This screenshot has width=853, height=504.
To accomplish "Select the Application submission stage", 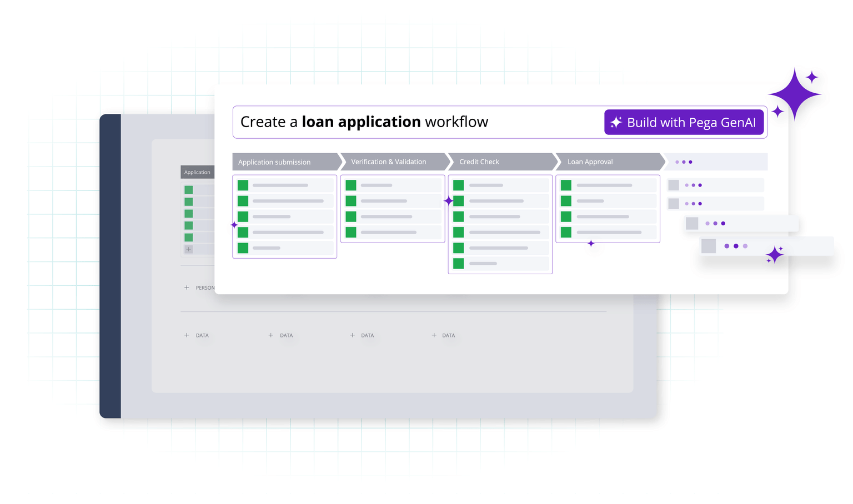I will click(x=284, y=162).
